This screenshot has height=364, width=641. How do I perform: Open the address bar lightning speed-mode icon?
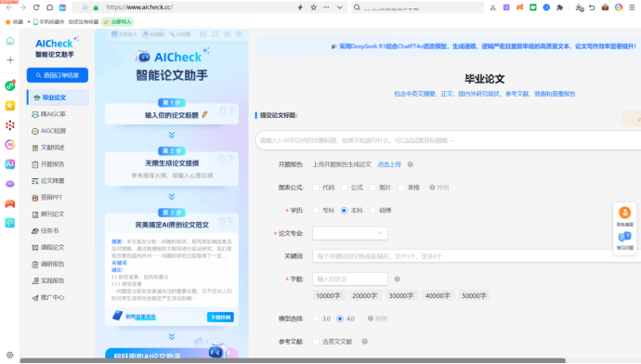pos(300,7)
